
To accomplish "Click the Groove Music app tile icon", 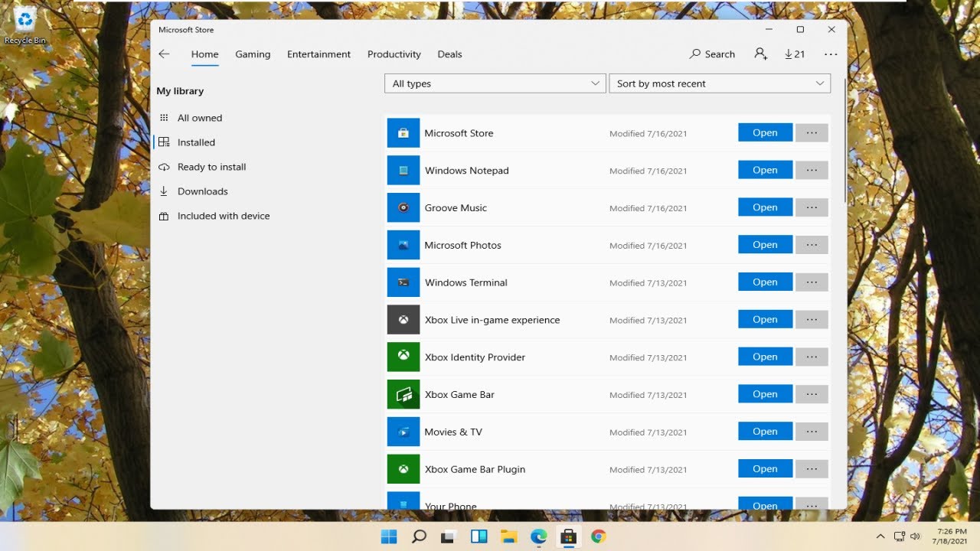I will point(403,207).
